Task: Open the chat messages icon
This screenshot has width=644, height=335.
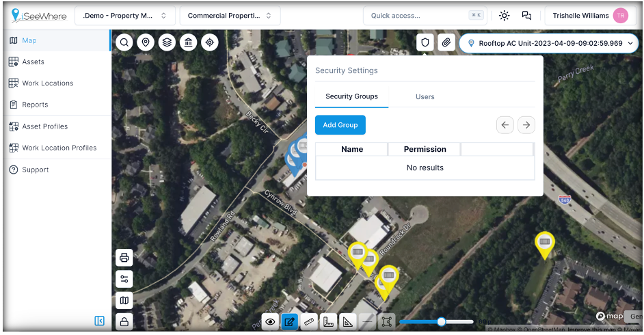Action: 526,16
